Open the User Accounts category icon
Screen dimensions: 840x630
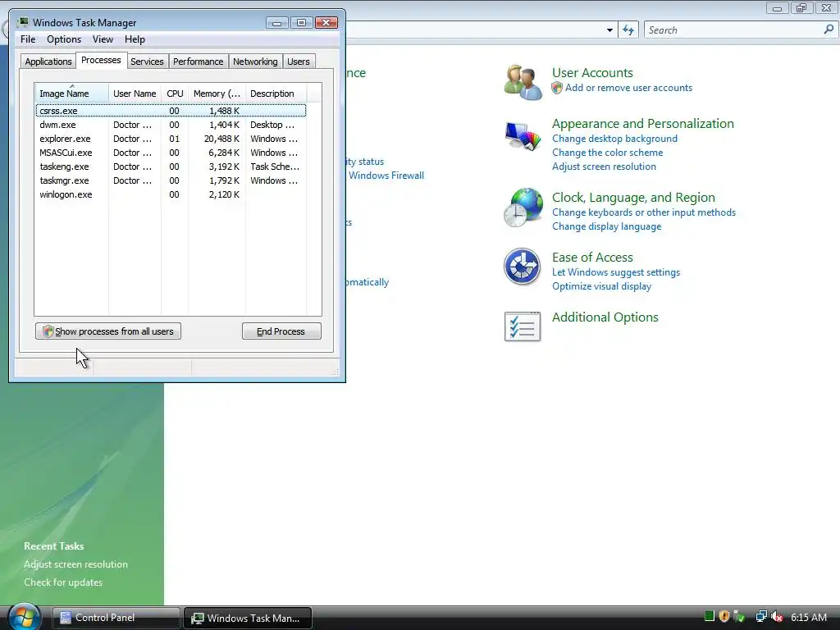pyautogui.click(x=523, y=82)
